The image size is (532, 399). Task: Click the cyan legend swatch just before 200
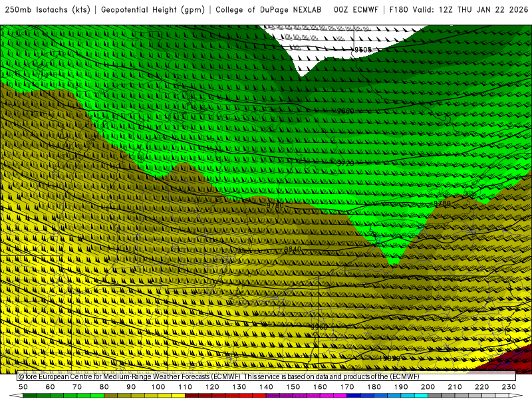tap(422, 396)
